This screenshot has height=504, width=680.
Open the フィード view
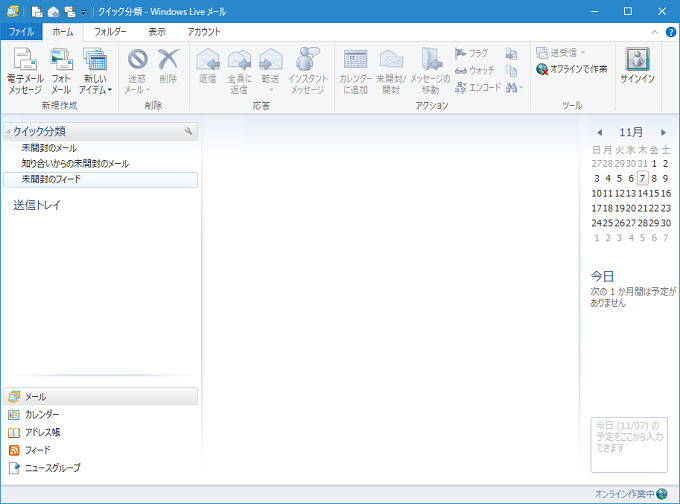point(29,450)
